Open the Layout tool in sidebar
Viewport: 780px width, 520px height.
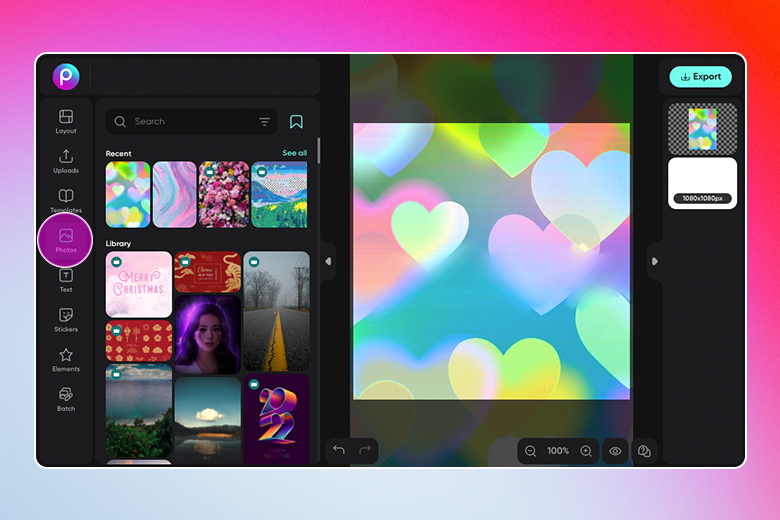66,121
